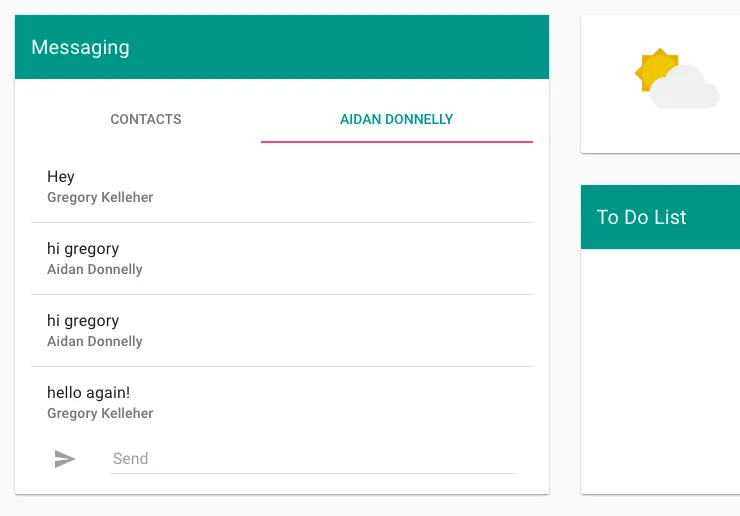This screenshot has height=516, width=740.
Task: Click the send arrow icon
Action: 65,459
